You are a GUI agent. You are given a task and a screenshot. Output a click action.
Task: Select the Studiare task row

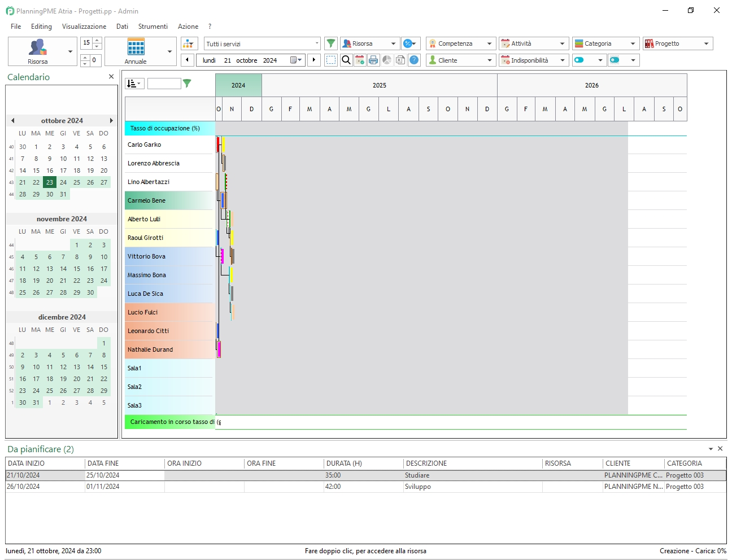pos(366,475)
